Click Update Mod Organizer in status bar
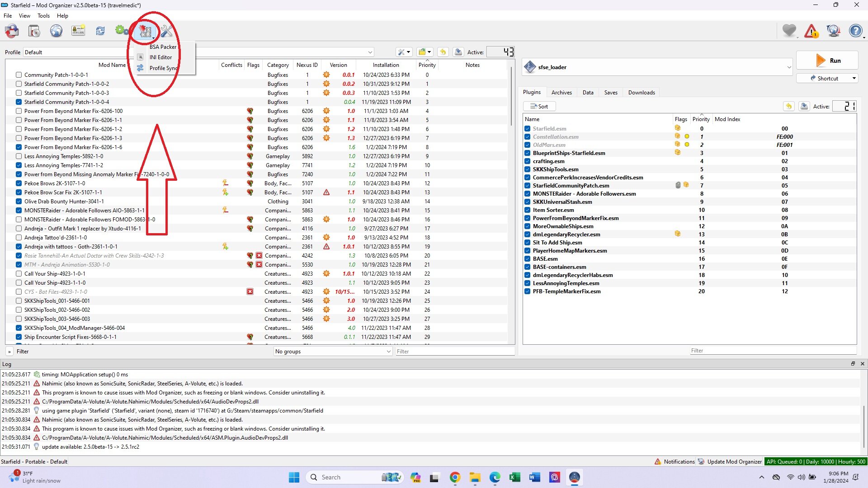 [x=730, y=461]
